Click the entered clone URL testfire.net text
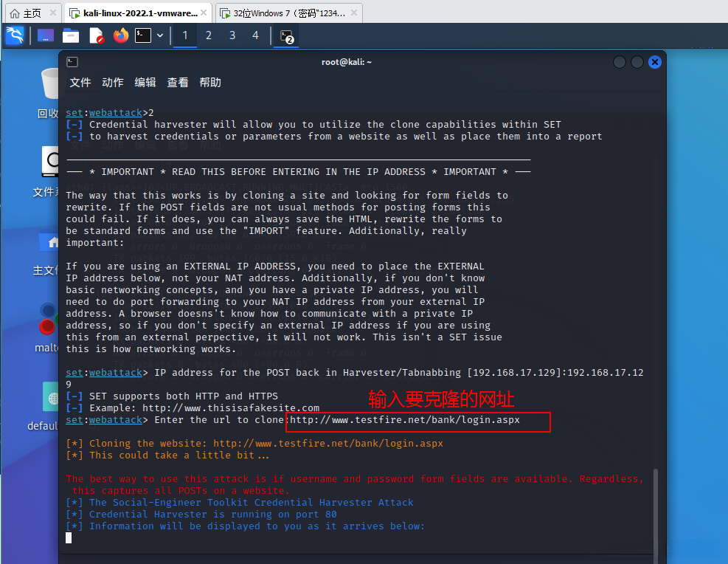The image size is (728, 564). pyautogui.click(x=405, y=420)
